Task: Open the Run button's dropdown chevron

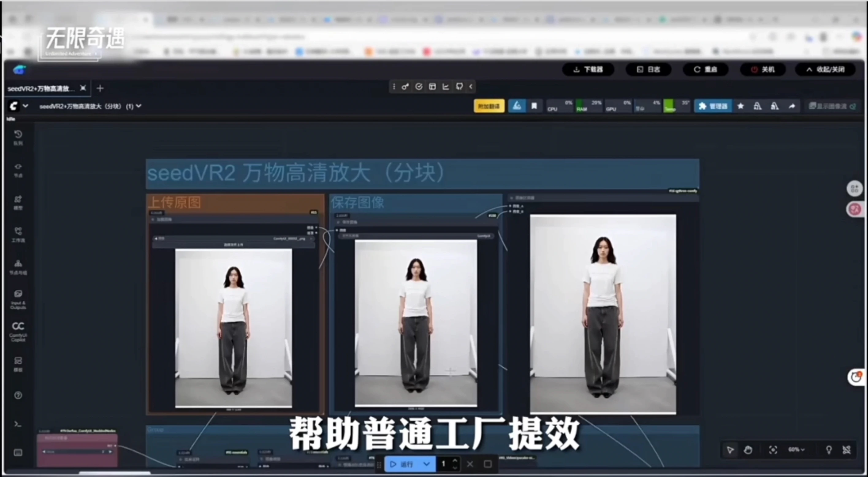Action: [427, 464]
